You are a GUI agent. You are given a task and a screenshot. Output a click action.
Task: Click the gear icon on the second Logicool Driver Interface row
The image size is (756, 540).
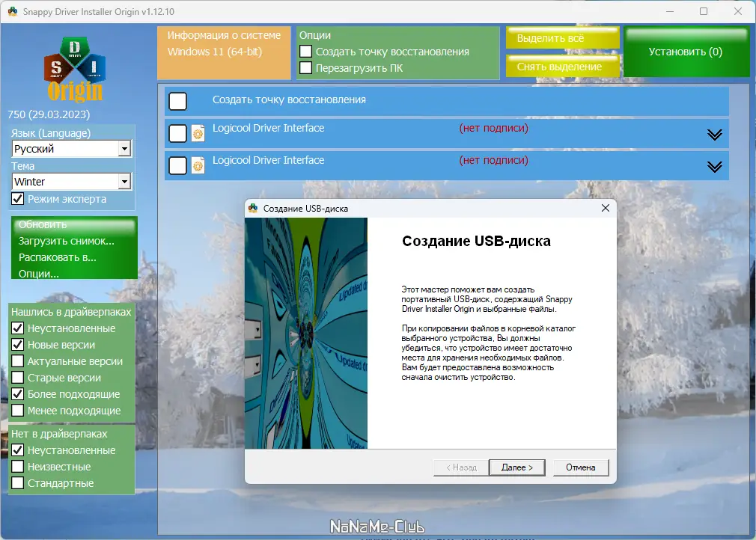coord(197,165)
